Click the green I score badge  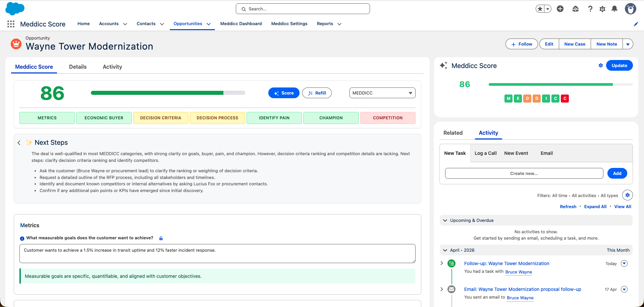tap(546, 99)
